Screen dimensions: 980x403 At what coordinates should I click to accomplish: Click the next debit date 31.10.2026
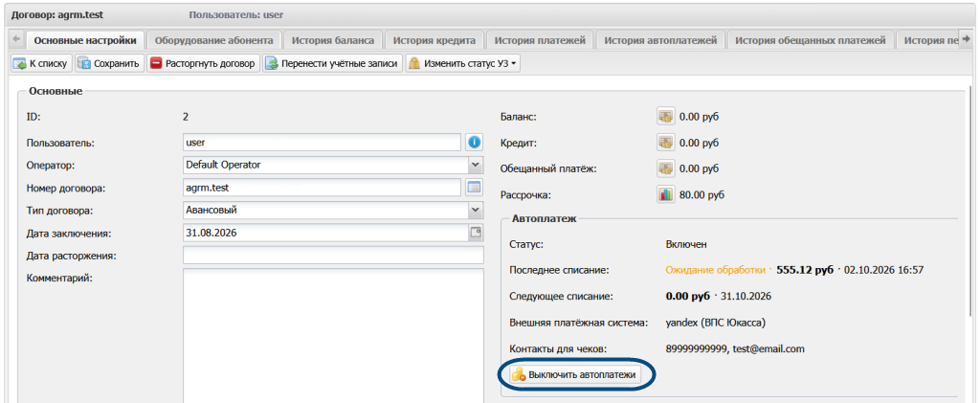(746, 296)
